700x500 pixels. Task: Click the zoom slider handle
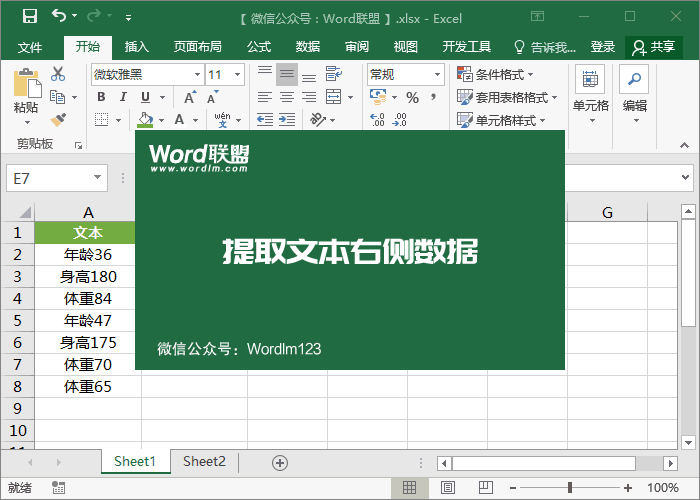570,488
